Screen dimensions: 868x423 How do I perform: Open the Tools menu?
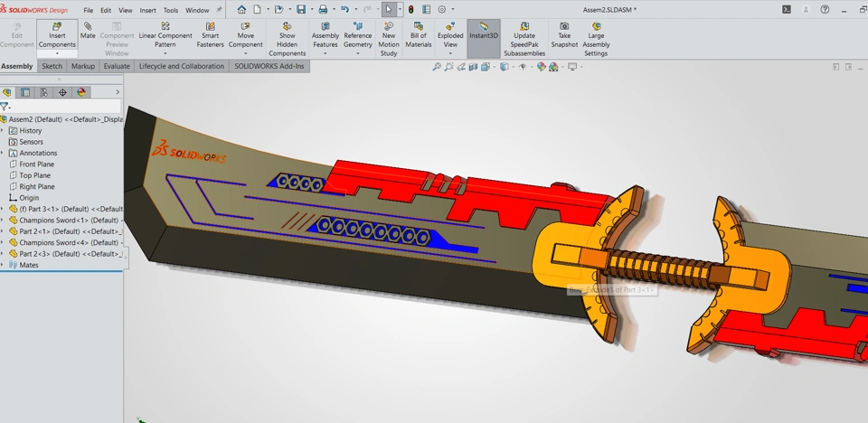tap(171, 10)
